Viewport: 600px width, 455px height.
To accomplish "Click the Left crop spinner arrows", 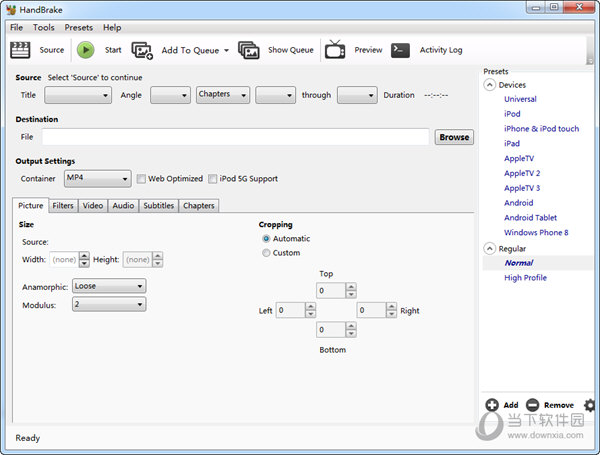I will click(x=311, y=310).
